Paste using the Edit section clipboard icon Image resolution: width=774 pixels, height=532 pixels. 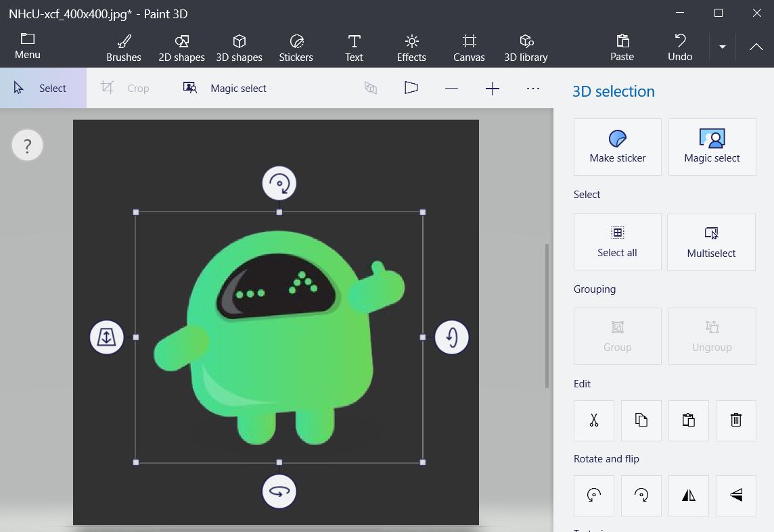pos(689,420)
